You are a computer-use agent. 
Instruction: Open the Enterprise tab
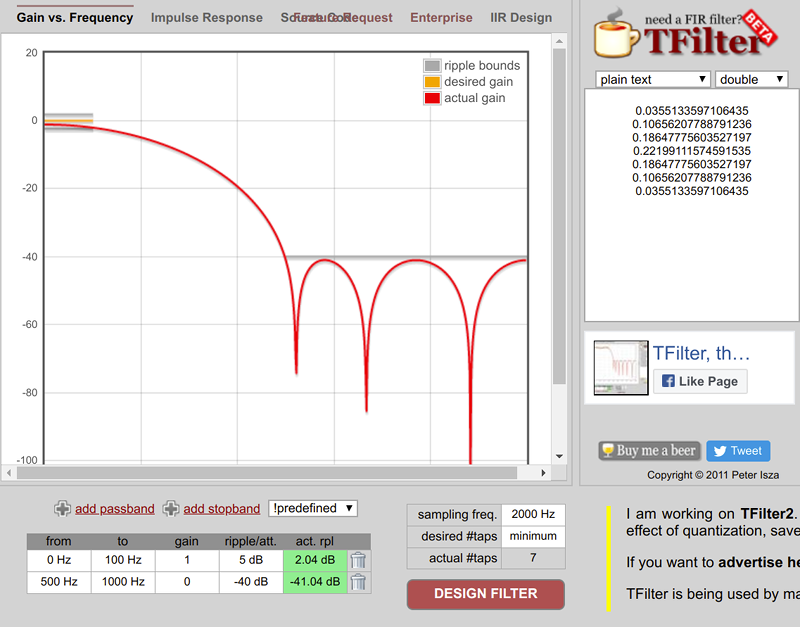click(440, 17)
